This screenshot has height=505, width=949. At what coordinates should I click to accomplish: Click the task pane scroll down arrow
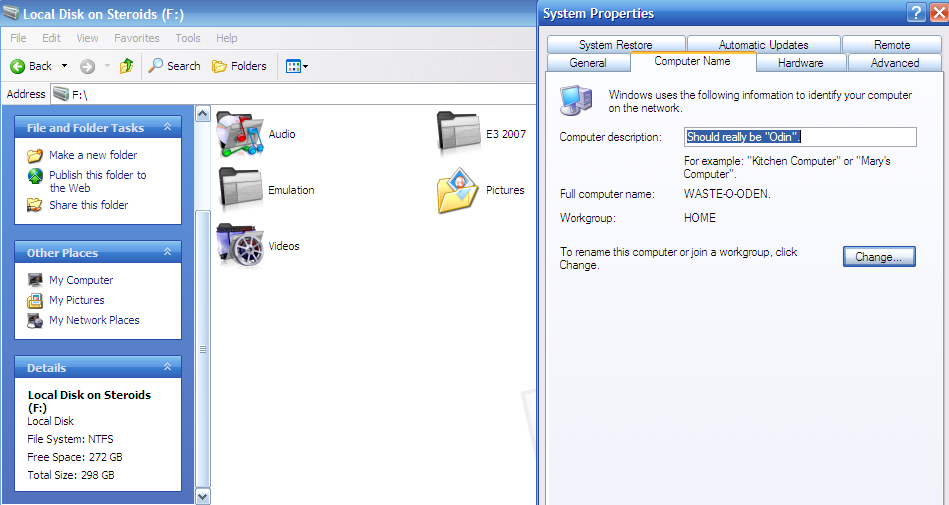point(203,497)
